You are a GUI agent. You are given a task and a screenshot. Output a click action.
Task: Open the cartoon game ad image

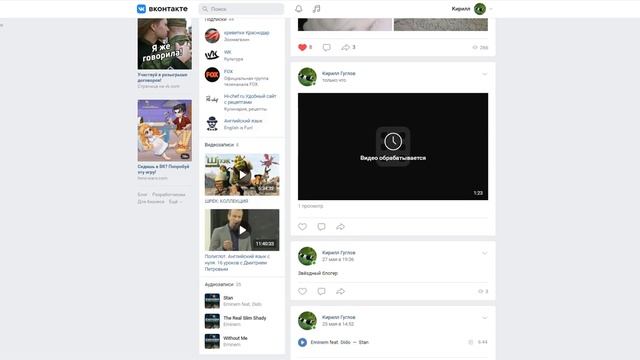[164, 130]
